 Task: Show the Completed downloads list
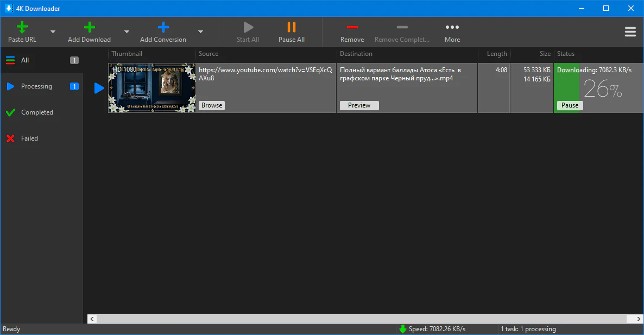37,112
